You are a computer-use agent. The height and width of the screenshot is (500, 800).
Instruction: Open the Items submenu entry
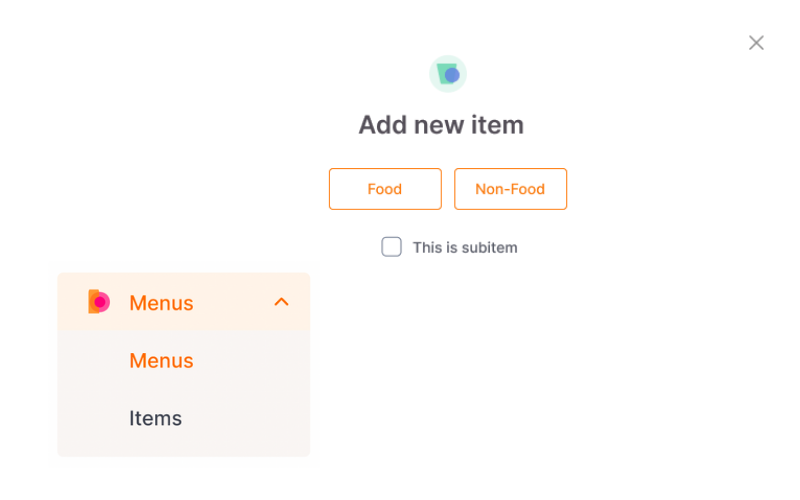(x=155, y=418)
